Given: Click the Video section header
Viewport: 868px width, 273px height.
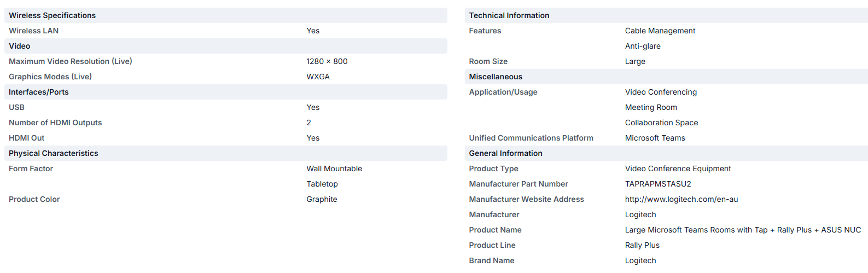Looking at the screenshot, I should pyautogui.click(x=20, y=46).
